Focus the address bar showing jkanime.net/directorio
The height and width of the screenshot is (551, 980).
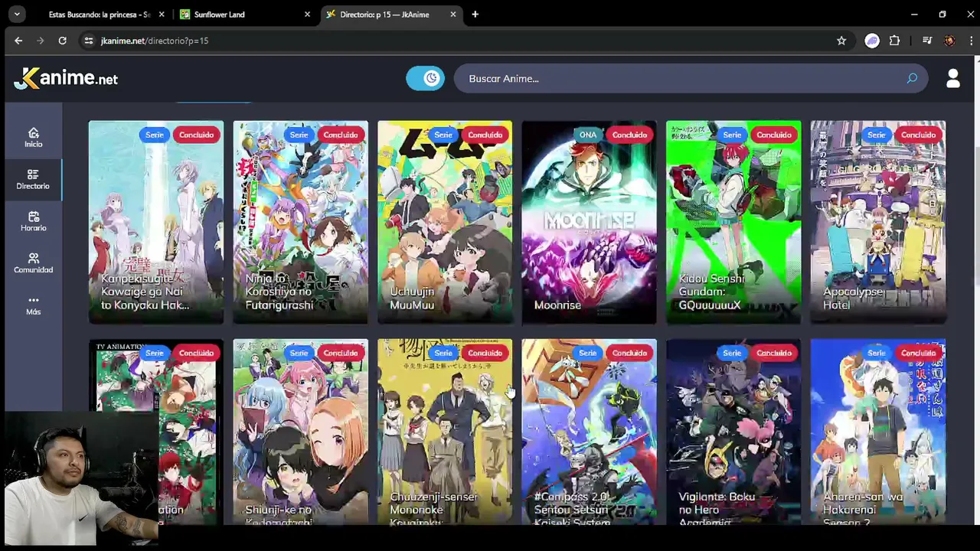click(x=459, y=41)
